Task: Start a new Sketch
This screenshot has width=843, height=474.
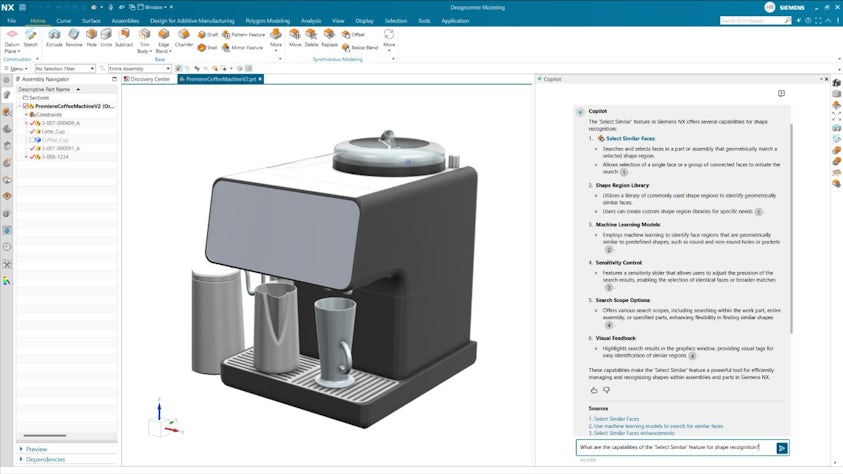Action: [31, 38]
